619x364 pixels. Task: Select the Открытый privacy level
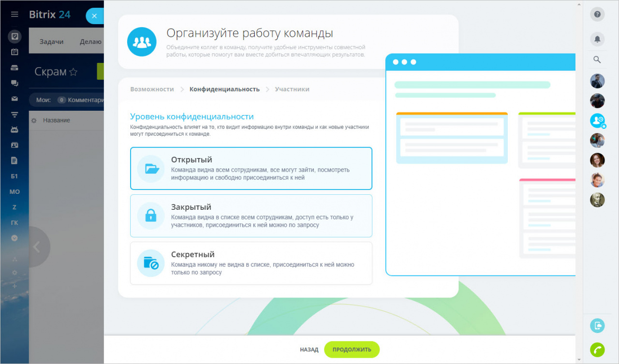[x=251, y=168]
